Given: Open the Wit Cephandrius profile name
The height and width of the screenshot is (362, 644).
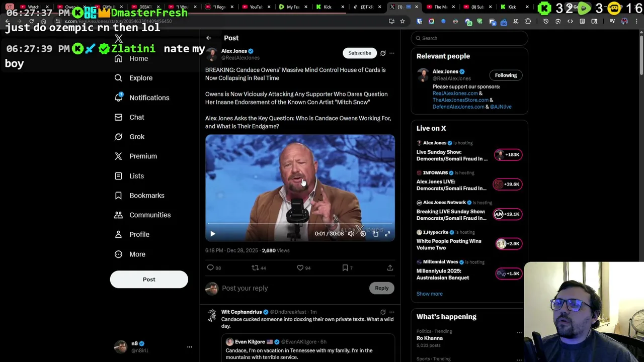Looking at the screenshot, I should (x=242, y=312).
